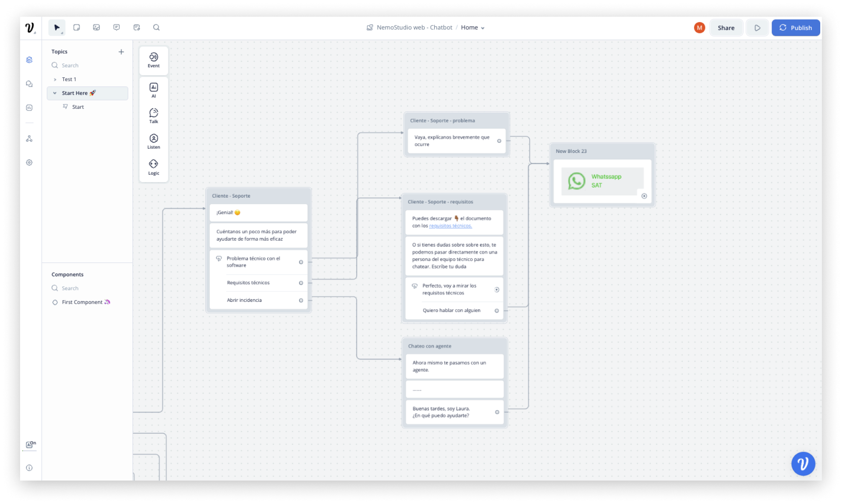
Task: Click the run prototype play button
Action: (757, 28)
